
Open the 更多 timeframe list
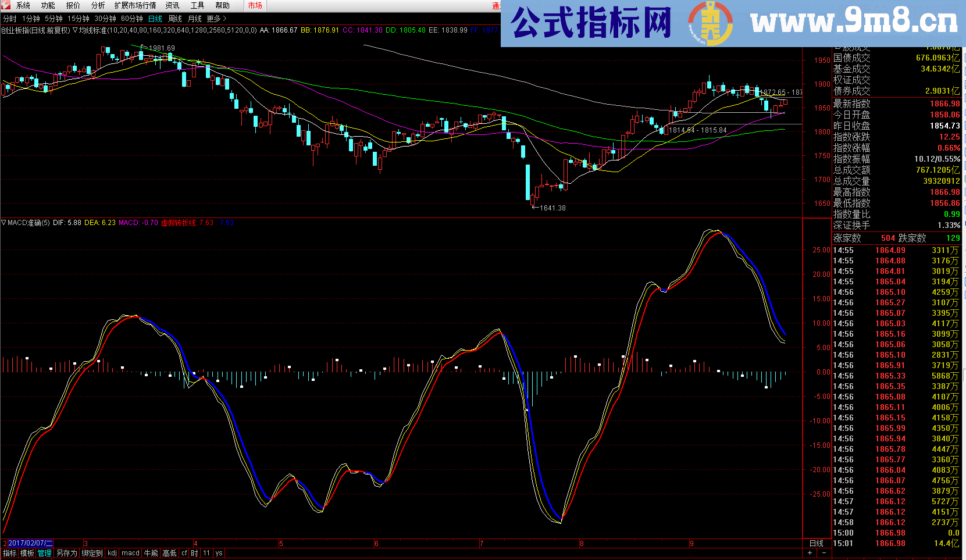pyautogui.click(x=216, y=19)
